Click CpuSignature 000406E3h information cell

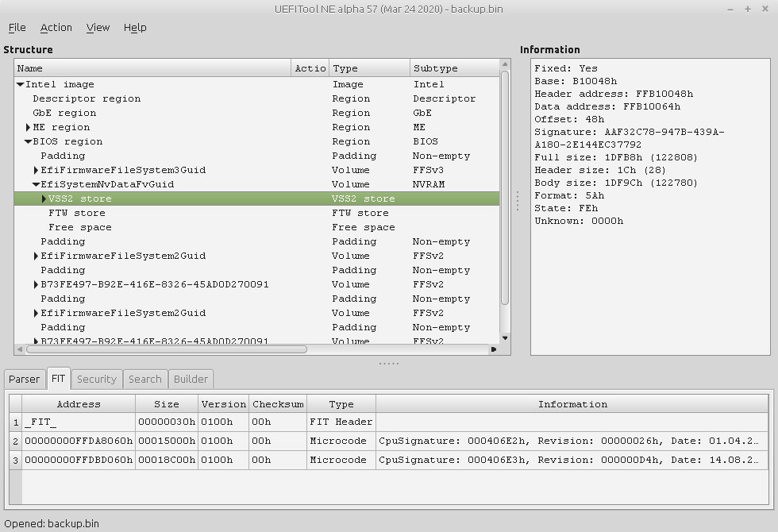[572, 460]
